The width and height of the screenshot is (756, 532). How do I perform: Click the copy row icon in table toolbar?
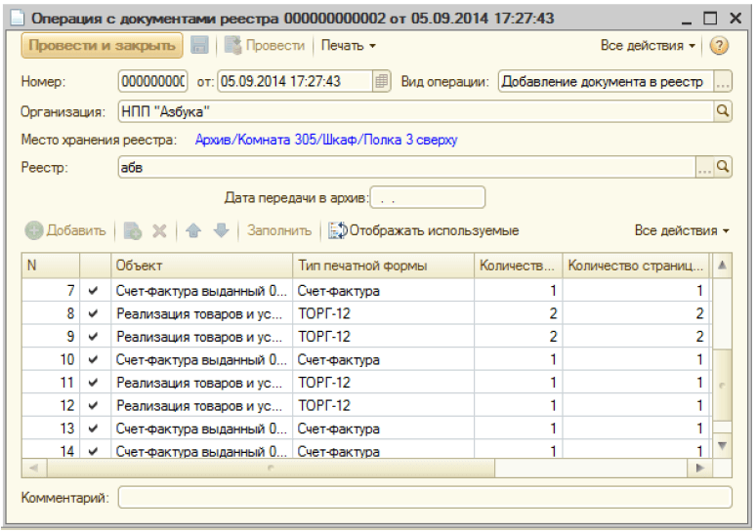tap(133, 231)
